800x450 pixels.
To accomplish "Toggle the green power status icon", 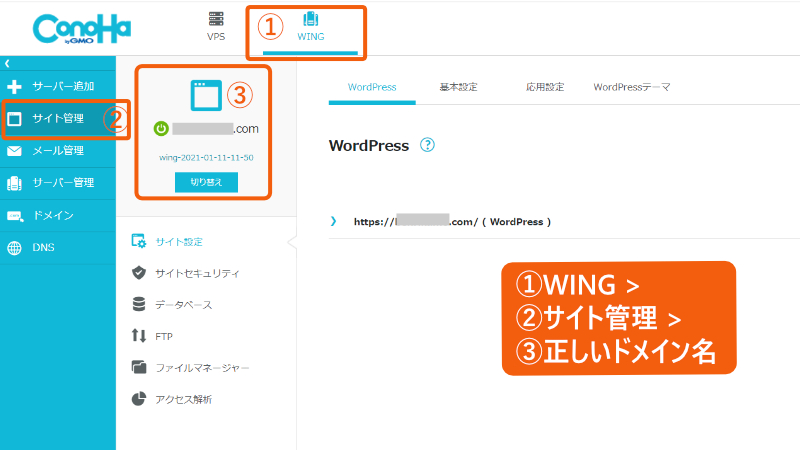I will [161, 129].
